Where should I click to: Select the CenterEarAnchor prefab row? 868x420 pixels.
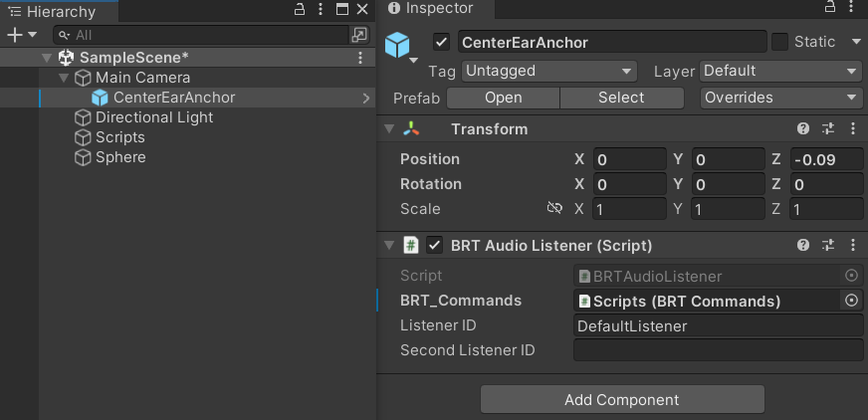188,98
